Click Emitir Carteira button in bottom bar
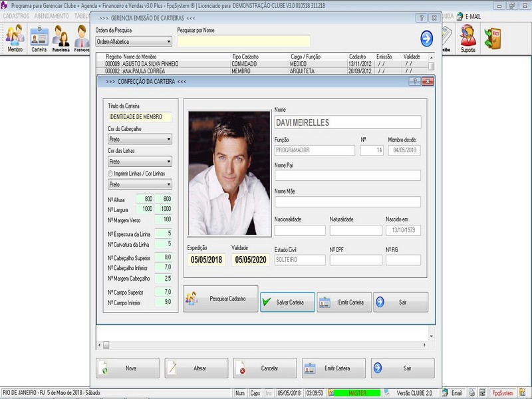Image resolution: width=532 pixels, height=399 pixels. (x=334, y=368)
